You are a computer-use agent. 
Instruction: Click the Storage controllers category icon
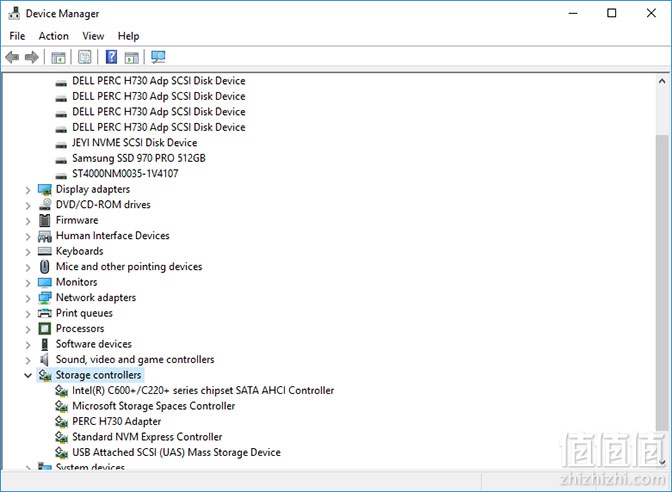tap(45, 375)
